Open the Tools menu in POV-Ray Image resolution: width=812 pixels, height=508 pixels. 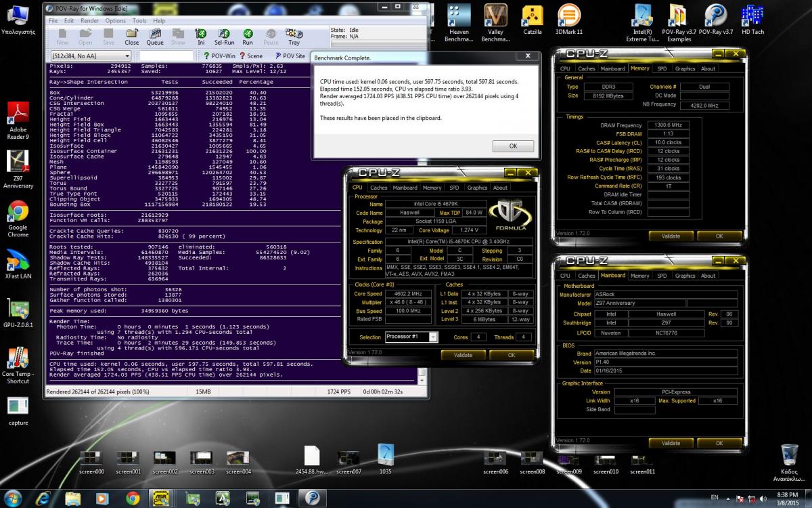click(x=139, y=20)
